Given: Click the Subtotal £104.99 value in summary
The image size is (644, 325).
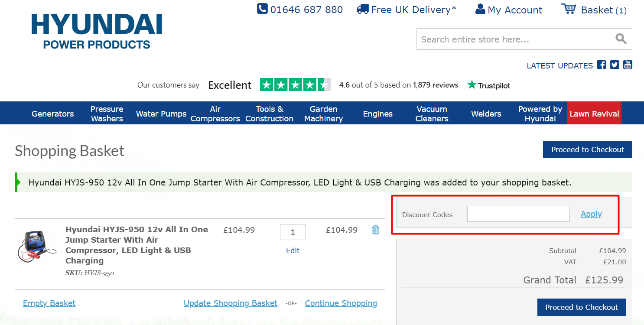Looking at the screenshot, I should coord(613,250).
